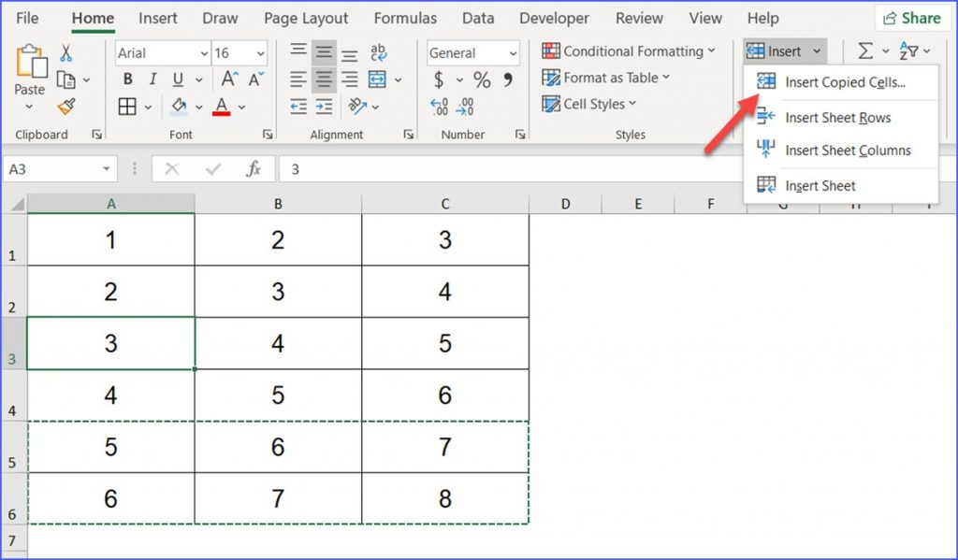Open the File tab
Viewport: 958px width, 560px height.
(x=27, y=19)
